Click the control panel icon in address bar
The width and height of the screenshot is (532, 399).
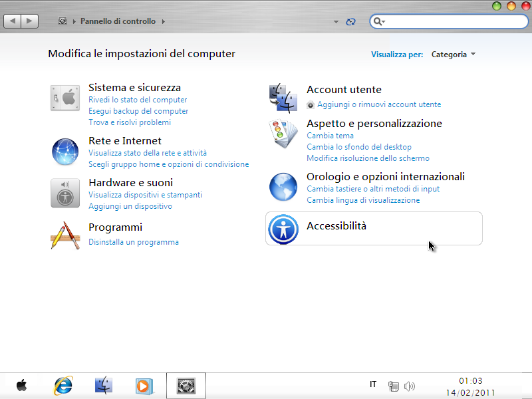coord(63,21)
